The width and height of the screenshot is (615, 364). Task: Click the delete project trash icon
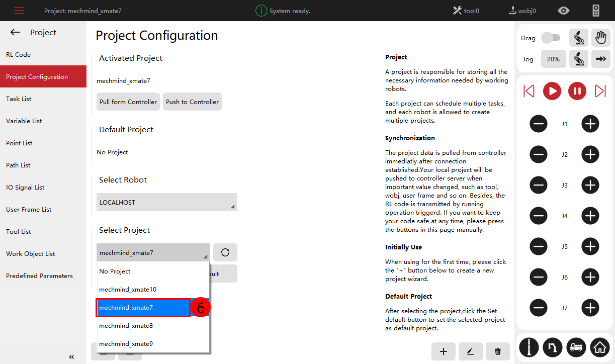tap(498, 351)
